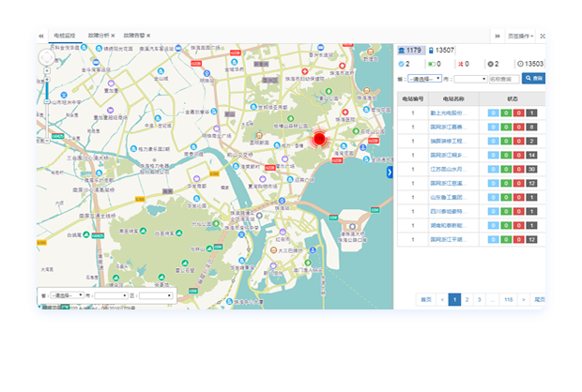Click the red 0 badge in 瑞辉装修 row
The image size is (582, 392).
click(x=519, y=142)
